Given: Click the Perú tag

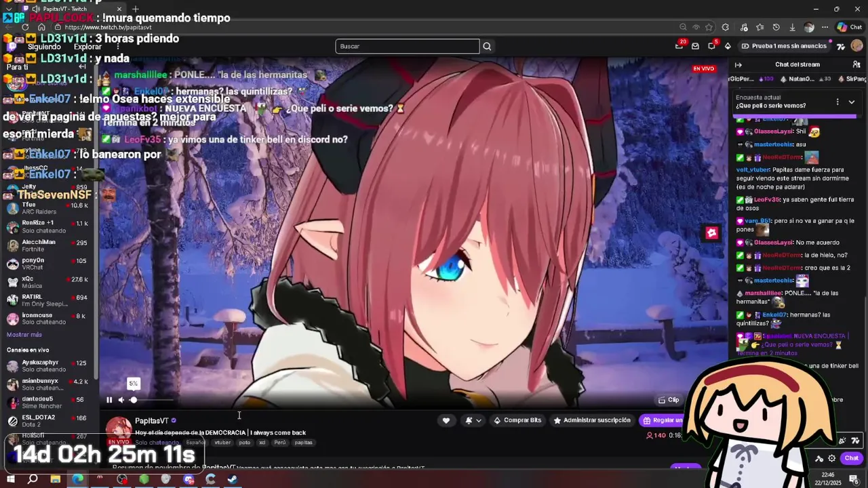Looking at the screenshot, I should coord(279,443).
